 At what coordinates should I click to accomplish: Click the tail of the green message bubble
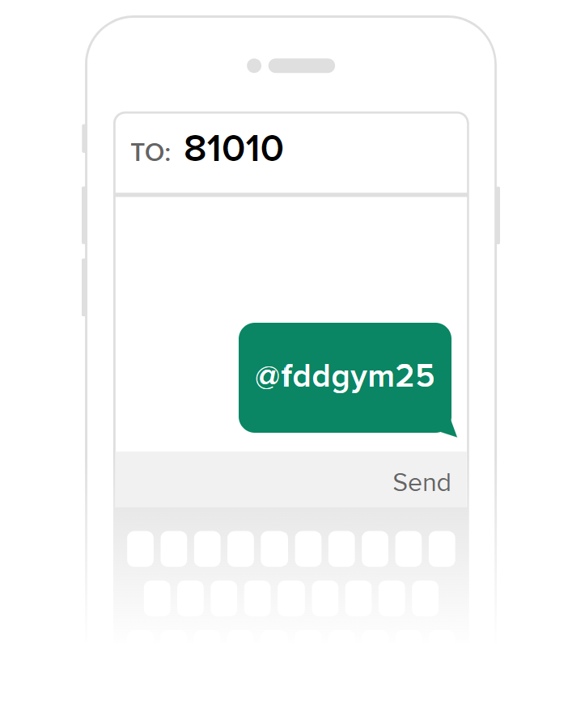[450, 430]
